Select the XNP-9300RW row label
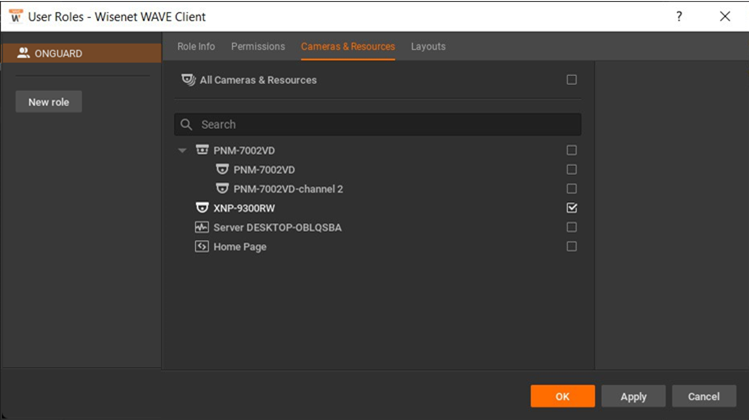Screen dimensions: 749x420 (x=244, y=208)
